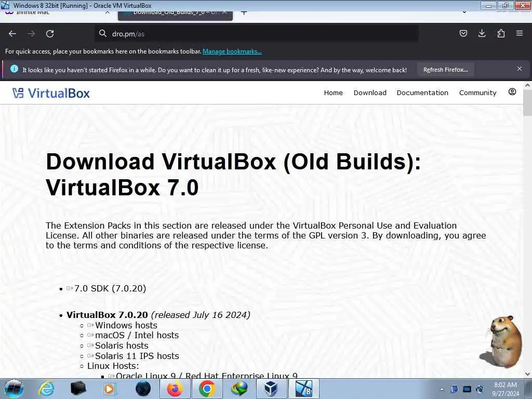This screenshot has width=532, height=399.
Task: Click the Action Center flag tray icon
Action: (x=454, y=389)
